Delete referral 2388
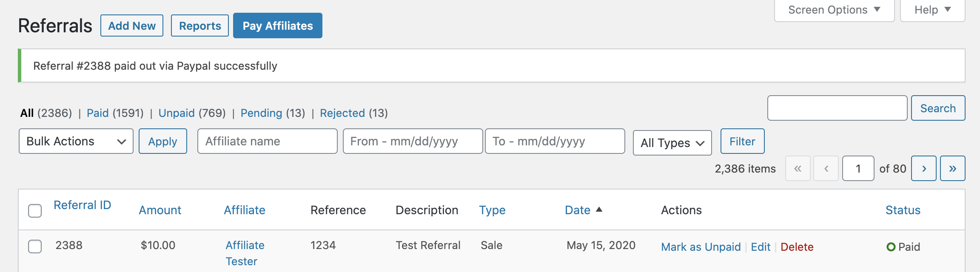The image size is (980, 272). [797, 247]
